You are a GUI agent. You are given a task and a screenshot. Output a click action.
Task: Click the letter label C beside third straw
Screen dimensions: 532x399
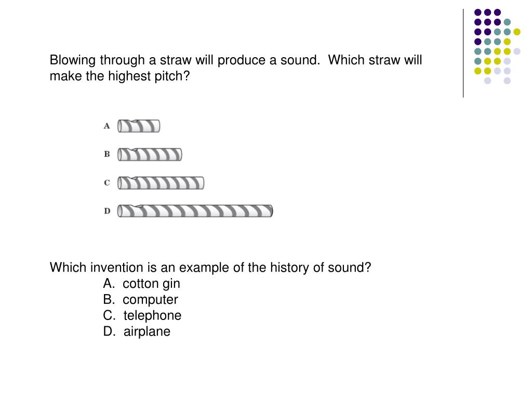pos(107,182)
